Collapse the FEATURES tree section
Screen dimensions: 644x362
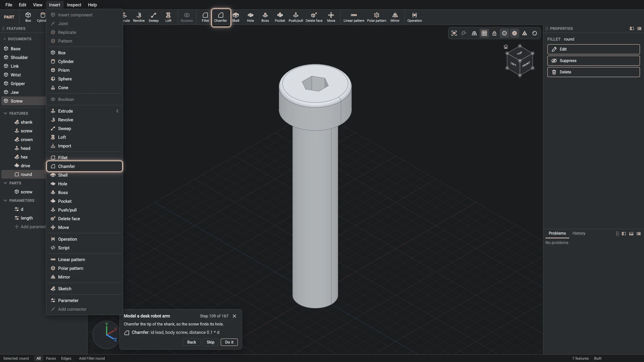pos(5,113)
